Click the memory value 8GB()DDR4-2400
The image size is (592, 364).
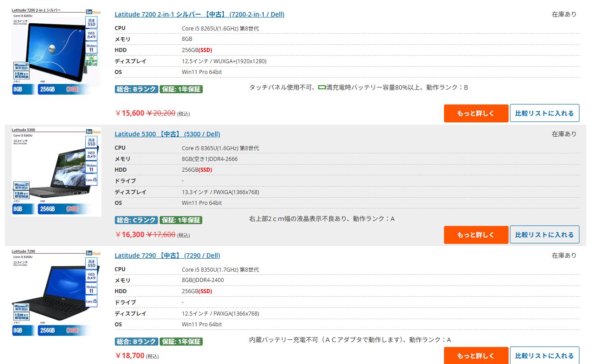(x=203, y=280)
